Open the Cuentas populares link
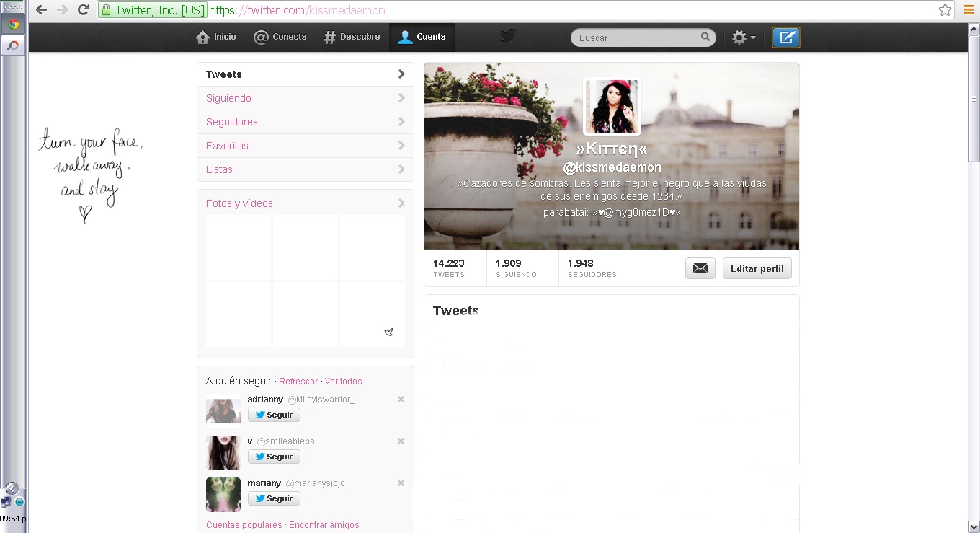This screenshot has width=980, height=533. pyautogui.click(x=244, y=525)
